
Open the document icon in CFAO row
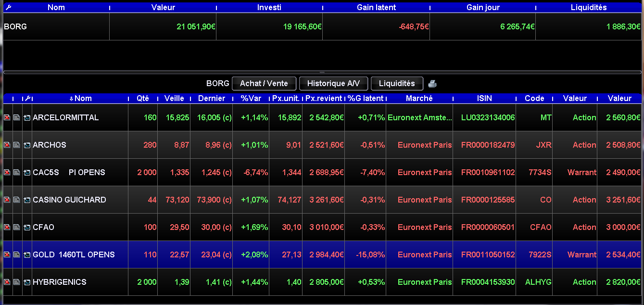(17, 228)
